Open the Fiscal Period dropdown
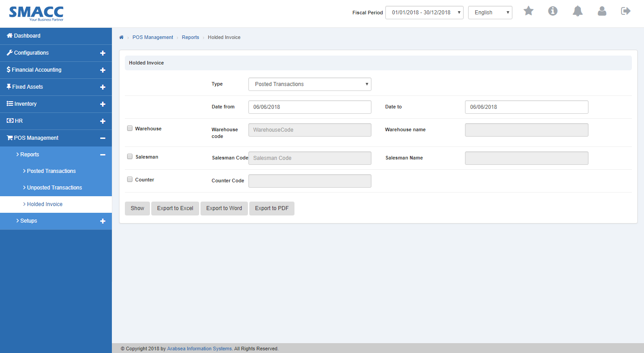Image resolution: width=644 pixels, height=353 pixels. point(424,12)
